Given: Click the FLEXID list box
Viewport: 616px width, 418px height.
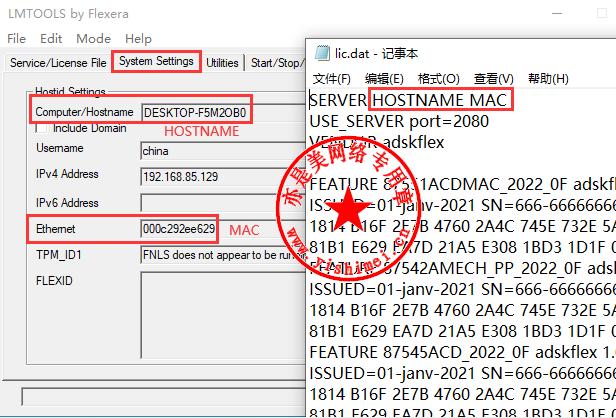Looking at the screenshot, I should click(x=223, y=315).
